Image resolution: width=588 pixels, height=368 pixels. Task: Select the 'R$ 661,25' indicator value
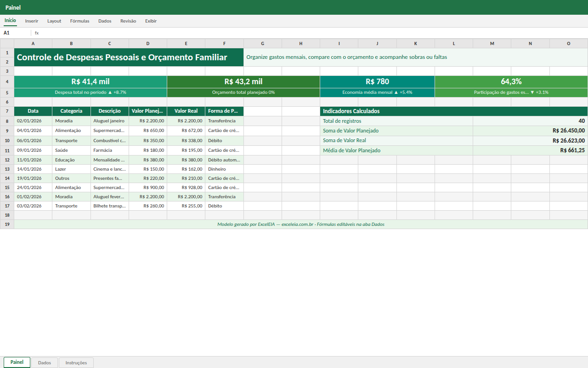pyautogui.click(x=531, y=150)
